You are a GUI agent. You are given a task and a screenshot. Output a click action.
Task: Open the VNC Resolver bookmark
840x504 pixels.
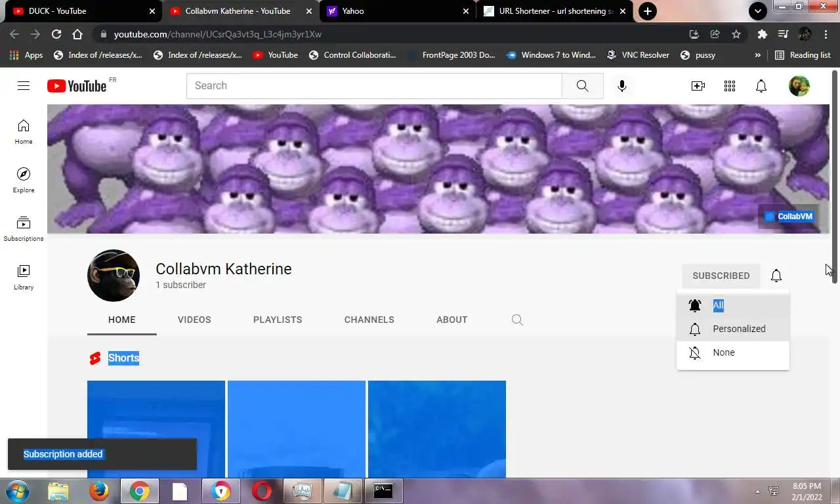[x=638, y=55]
